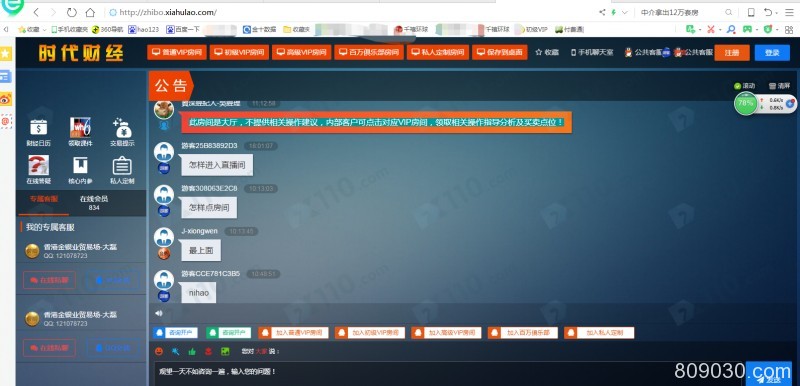
Task: Click the 清屏 clear screen button
Action: (x=779, y=86)
